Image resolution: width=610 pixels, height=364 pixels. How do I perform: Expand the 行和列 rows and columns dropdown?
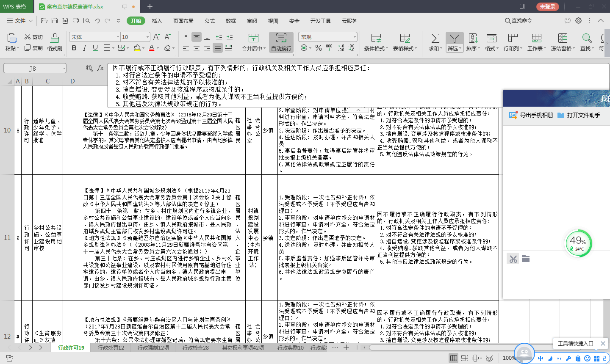click(x=521, y=49)
